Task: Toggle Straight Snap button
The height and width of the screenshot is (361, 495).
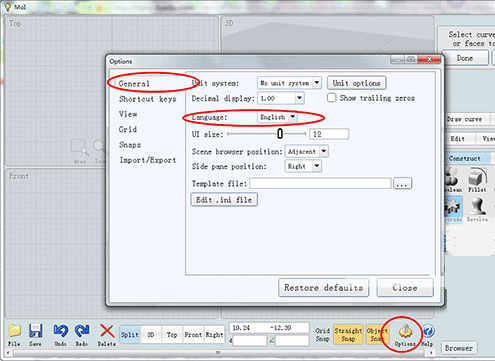Action: [x=348, y=335]
